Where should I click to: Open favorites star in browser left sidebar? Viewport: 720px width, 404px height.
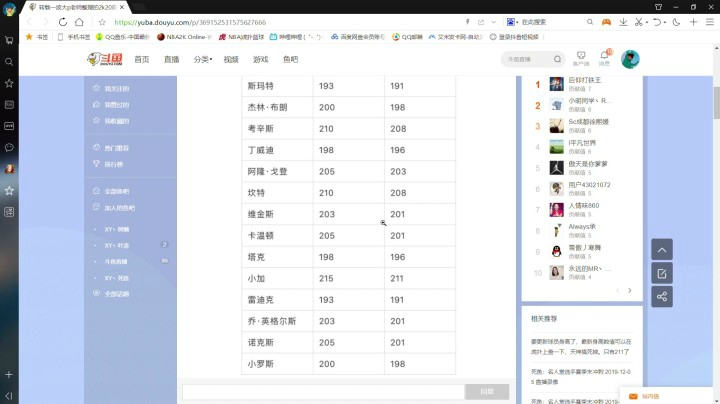9,83
